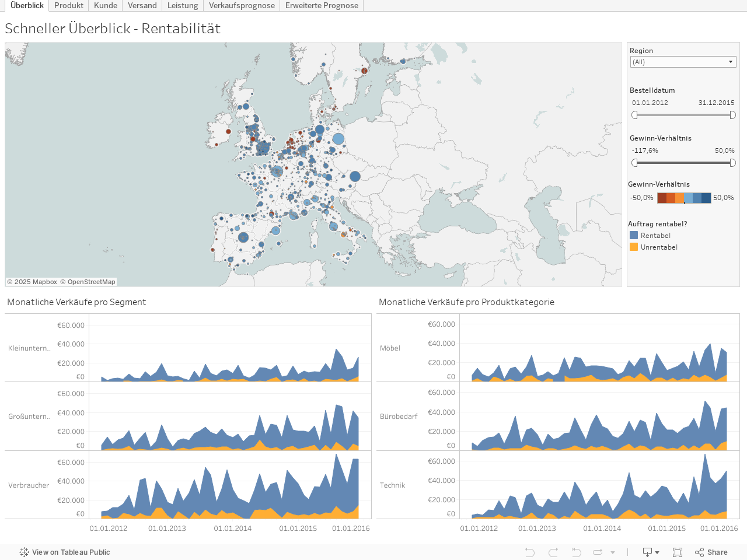Click the Bestelldatum start date 01.01.2012
Viewport: 747px width, 560px height.
[x=650, y=103]
